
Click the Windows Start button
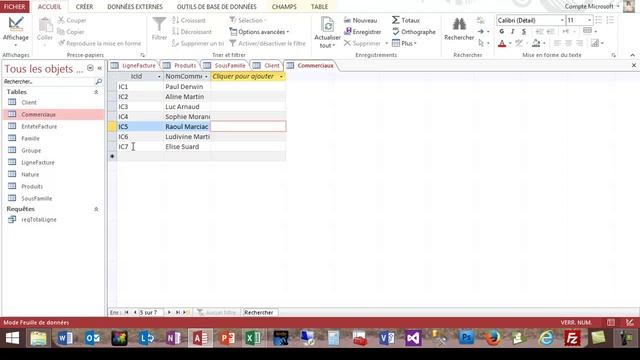pyautogui.click(x=12, y=338)
